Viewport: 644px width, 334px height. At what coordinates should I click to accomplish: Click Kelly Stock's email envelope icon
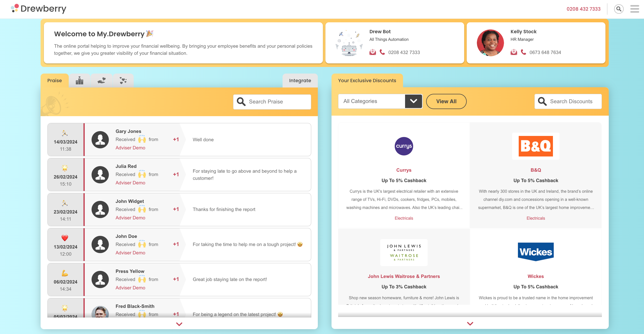click(514, 52)
